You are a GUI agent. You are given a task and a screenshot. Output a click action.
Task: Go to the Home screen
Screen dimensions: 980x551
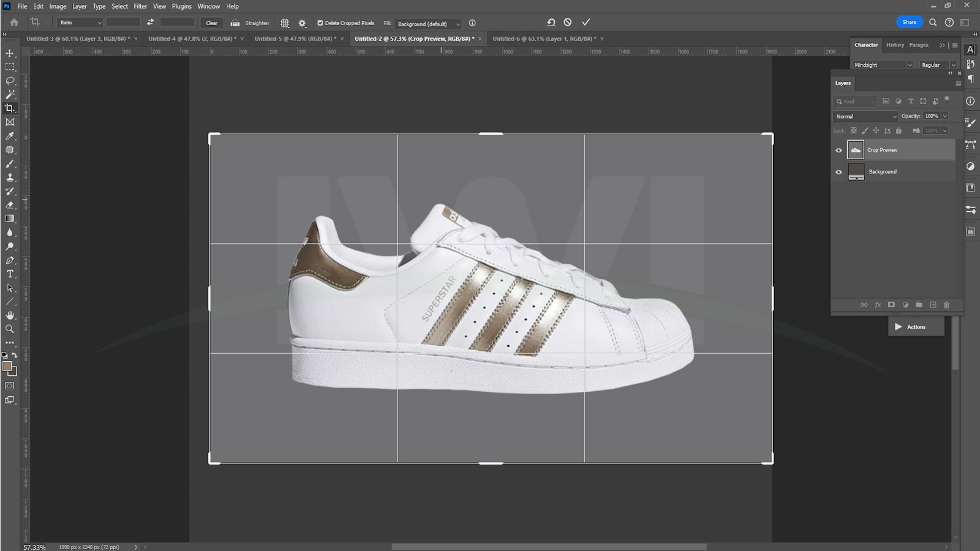pos(14,23)
